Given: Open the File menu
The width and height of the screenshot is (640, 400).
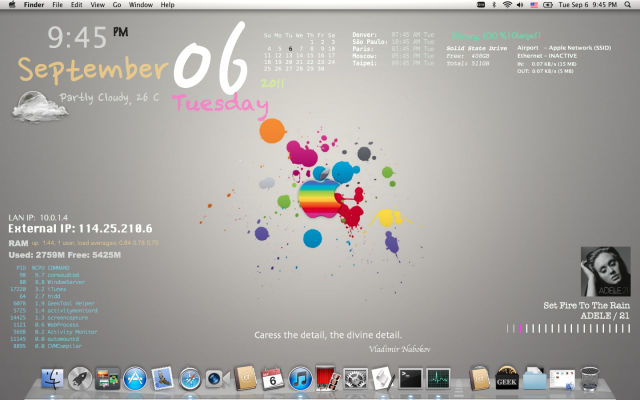Looking at the screenshot, I should tap(58, 5).
